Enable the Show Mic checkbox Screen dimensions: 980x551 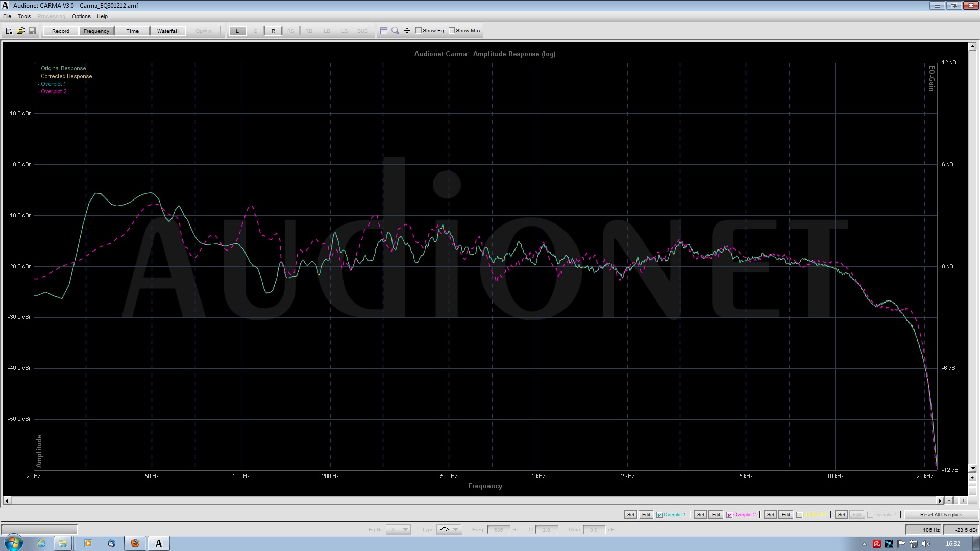click(452, 31)
